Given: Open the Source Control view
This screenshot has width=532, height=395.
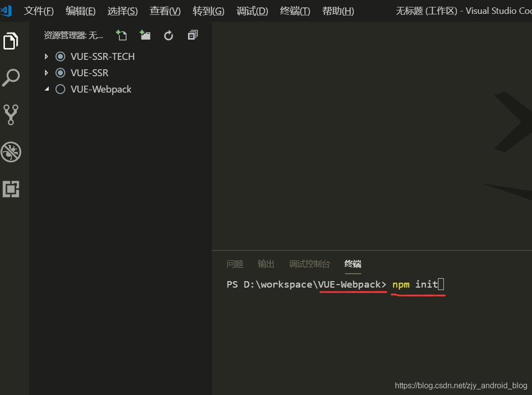Looking at the screenshot, I should (x=10, y=115).
